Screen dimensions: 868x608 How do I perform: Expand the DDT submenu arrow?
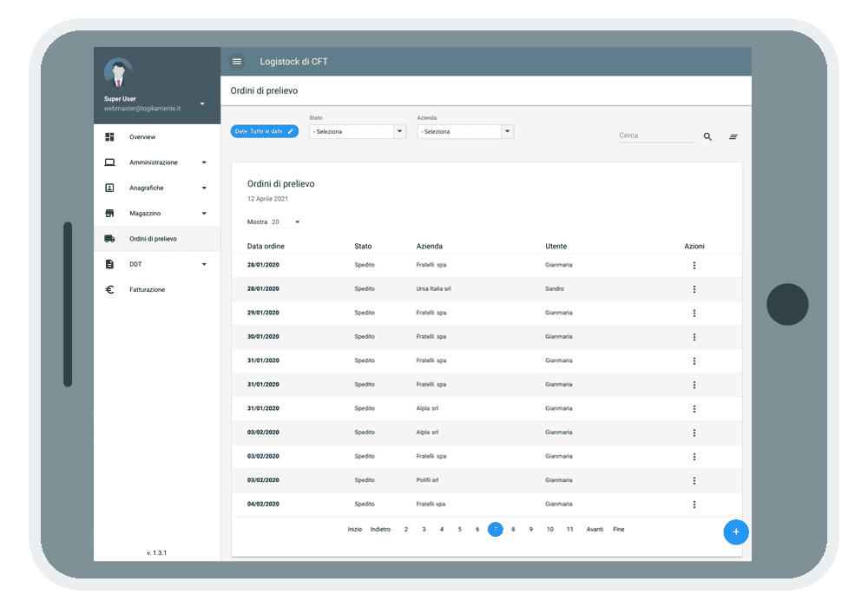[204, 264]
